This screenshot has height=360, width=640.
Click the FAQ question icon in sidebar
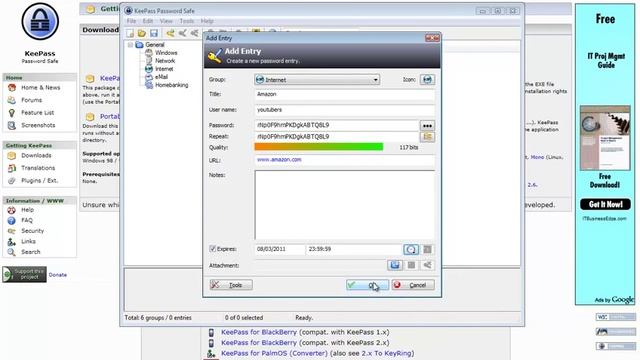[11, 220]
